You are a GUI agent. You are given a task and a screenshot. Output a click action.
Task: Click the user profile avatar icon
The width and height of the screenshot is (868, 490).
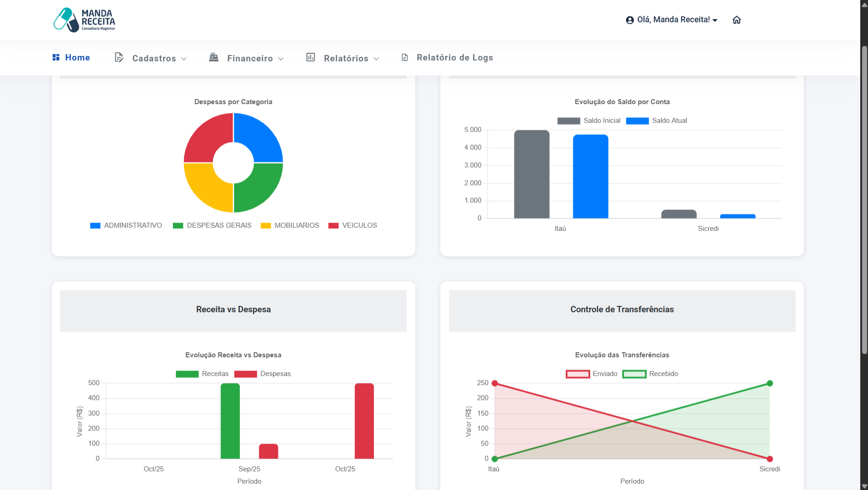(x=630, y=20)
